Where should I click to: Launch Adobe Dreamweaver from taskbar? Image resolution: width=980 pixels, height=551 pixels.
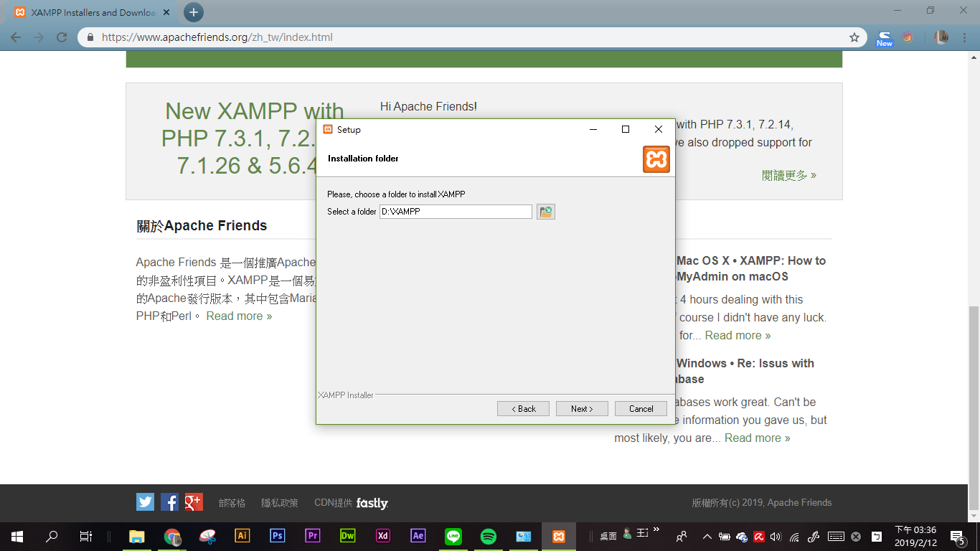347,536
